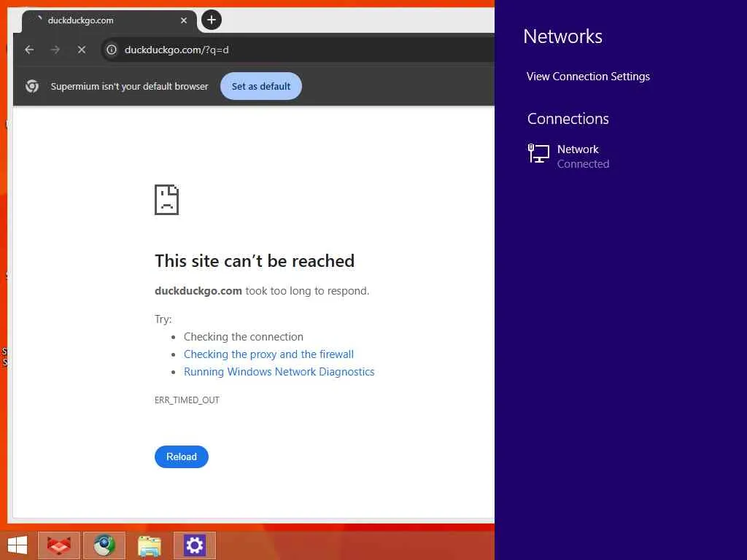Stop page loading with the X button

point(82,50)
